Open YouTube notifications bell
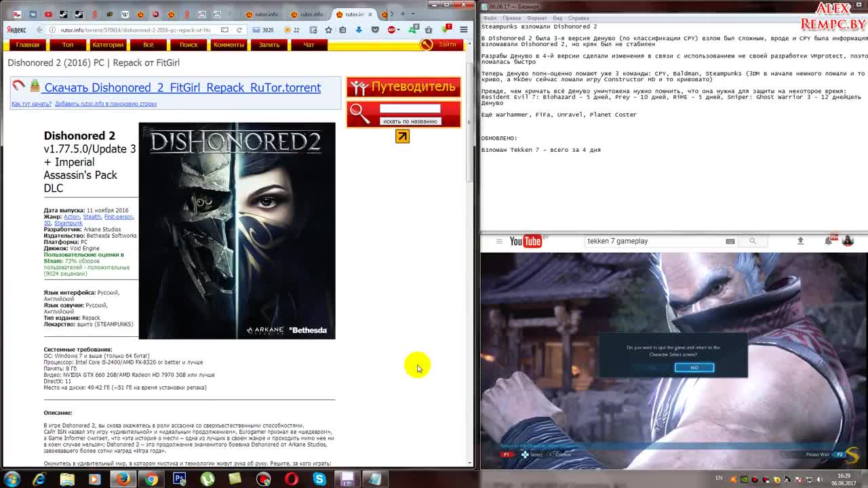Image resolution: width=868 pixels, height=488 pixels. (829, 241)
